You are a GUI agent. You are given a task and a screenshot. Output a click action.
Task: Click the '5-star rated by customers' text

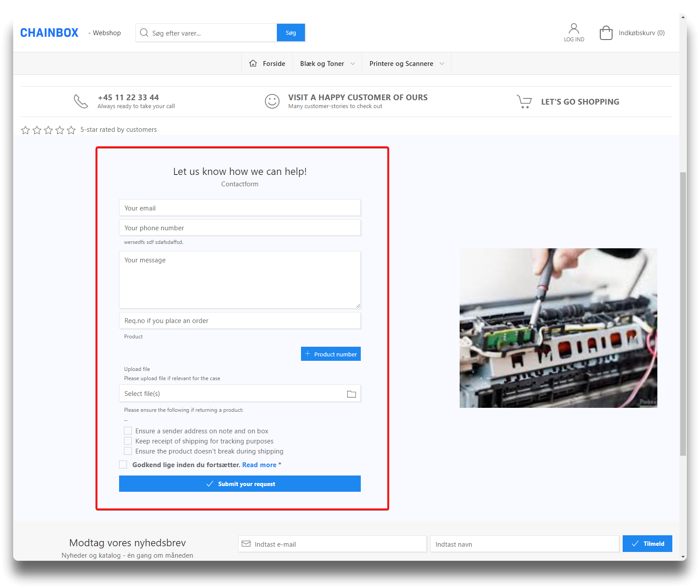119,130
